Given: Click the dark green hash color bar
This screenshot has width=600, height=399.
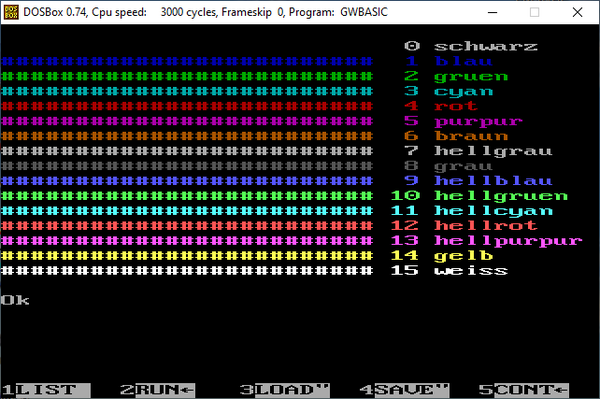Looking at the screenshot, I should (187, 76).
